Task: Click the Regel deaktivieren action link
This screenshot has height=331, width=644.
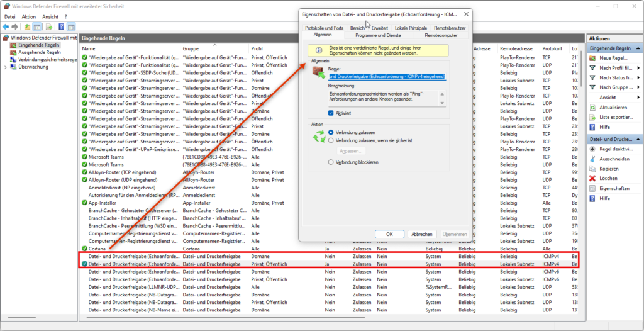Action: coord(616,149)
